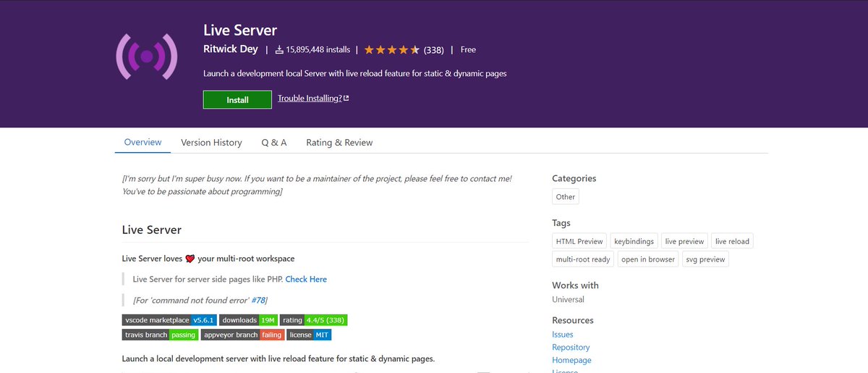Click the rating 4.4/5 badge
The width and height of the screenshot is (868, 373).
point(314,320)
